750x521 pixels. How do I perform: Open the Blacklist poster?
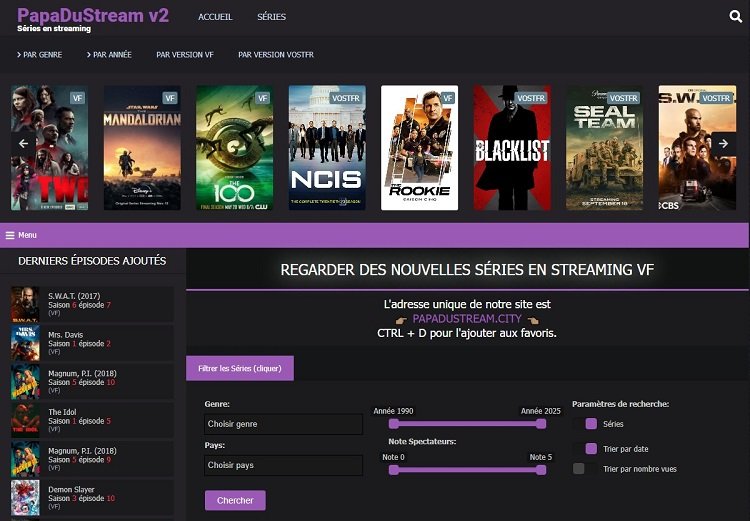click(512, 148)
